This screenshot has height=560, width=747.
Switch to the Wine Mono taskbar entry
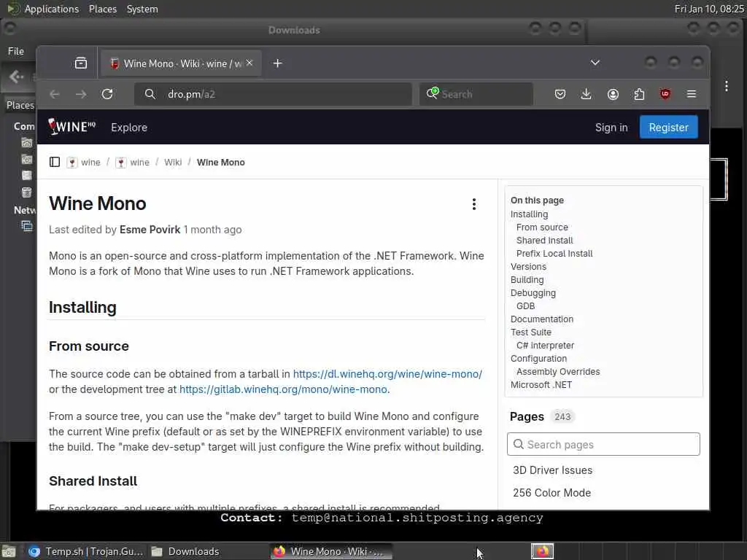tap(332, 551)
